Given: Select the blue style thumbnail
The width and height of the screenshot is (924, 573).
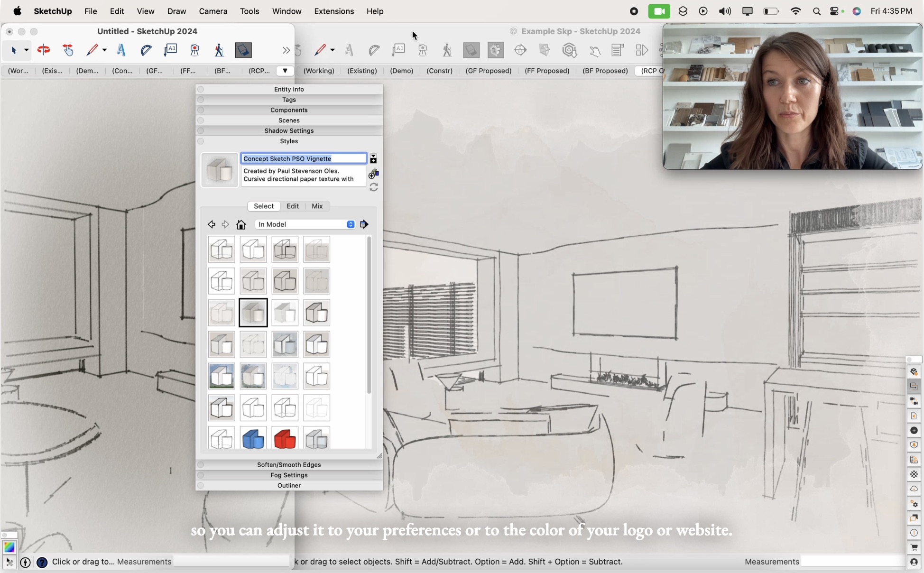Looking at the screenshot, I should (x=253, y=439).
